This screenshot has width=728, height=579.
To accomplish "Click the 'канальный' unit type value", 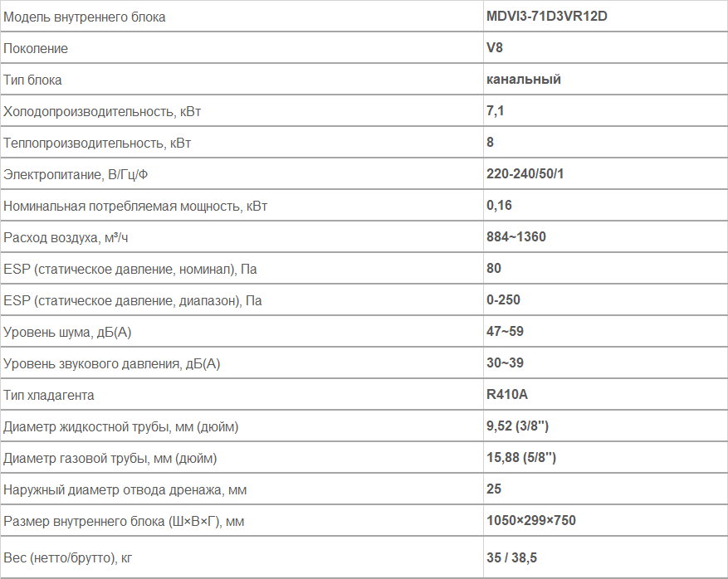I will [x=523, y=80].
